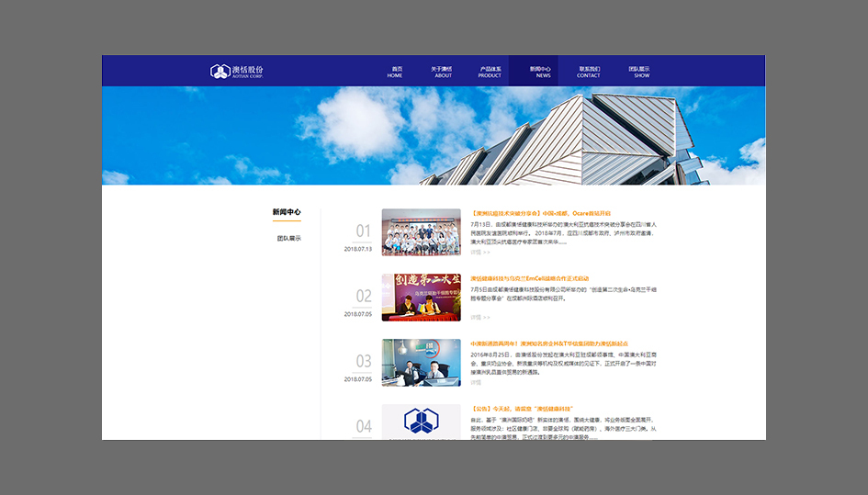868x495 pixels.
Task: Open group photo thumbnail of news 01
Action: pos(422,232)
